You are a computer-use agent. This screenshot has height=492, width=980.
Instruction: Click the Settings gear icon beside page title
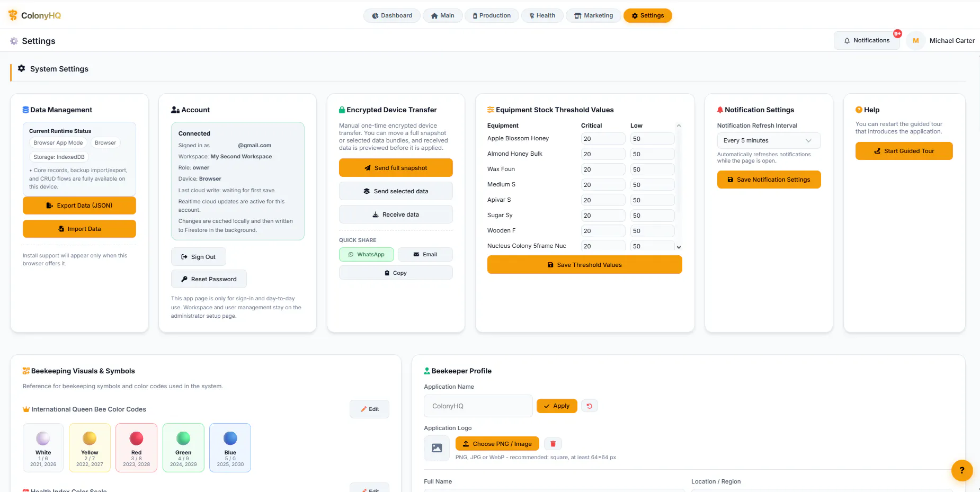(x=14, y=41)
